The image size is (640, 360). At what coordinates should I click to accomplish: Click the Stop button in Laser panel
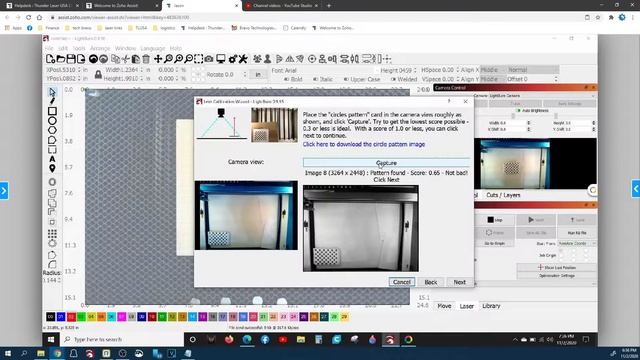495,220
